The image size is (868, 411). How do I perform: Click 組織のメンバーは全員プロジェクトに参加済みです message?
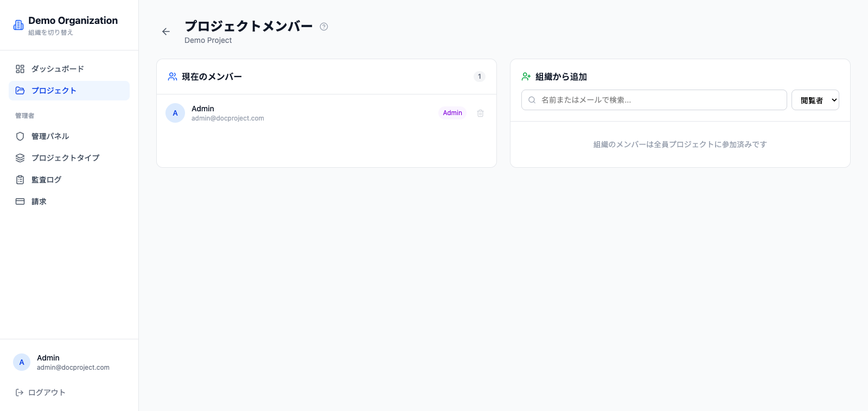680,144
